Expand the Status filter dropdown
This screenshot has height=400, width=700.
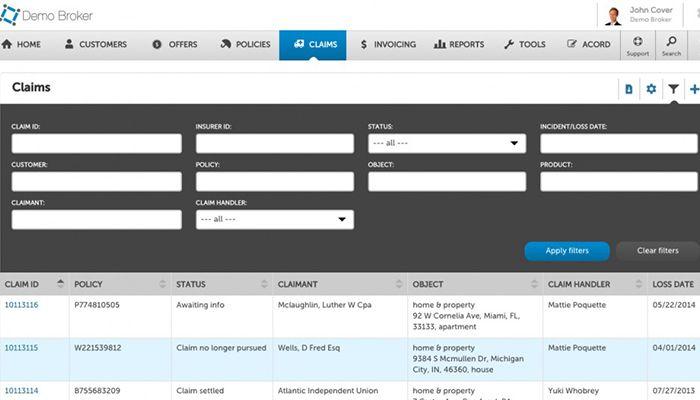tap(447, 143)
